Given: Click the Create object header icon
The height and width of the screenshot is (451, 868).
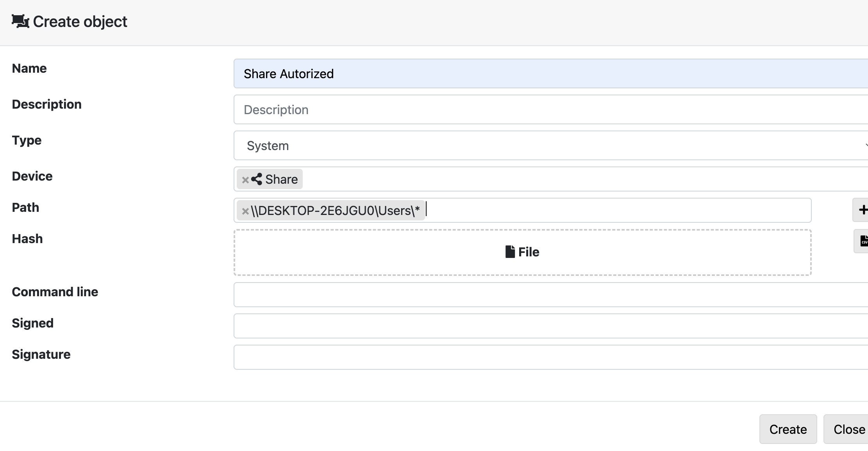Looking at the screenshot, I should point(20,21).
